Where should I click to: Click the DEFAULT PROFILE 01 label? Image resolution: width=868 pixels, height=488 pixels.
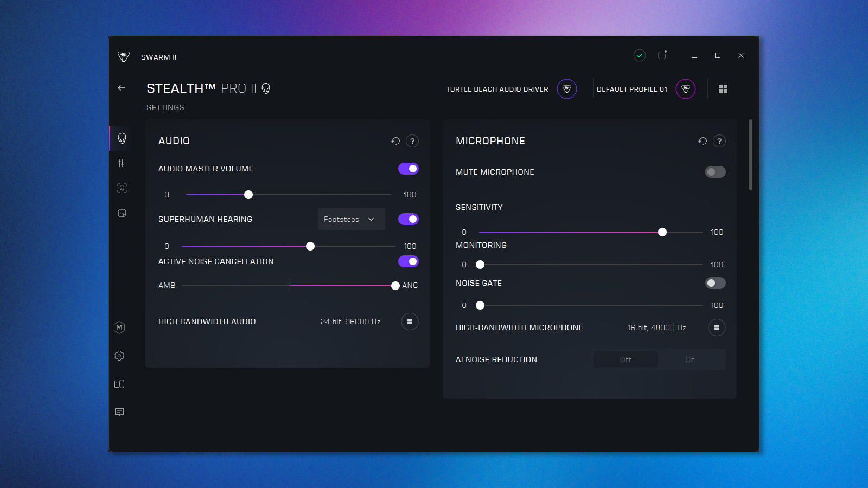pyautogui.click(x=632, y=89)
